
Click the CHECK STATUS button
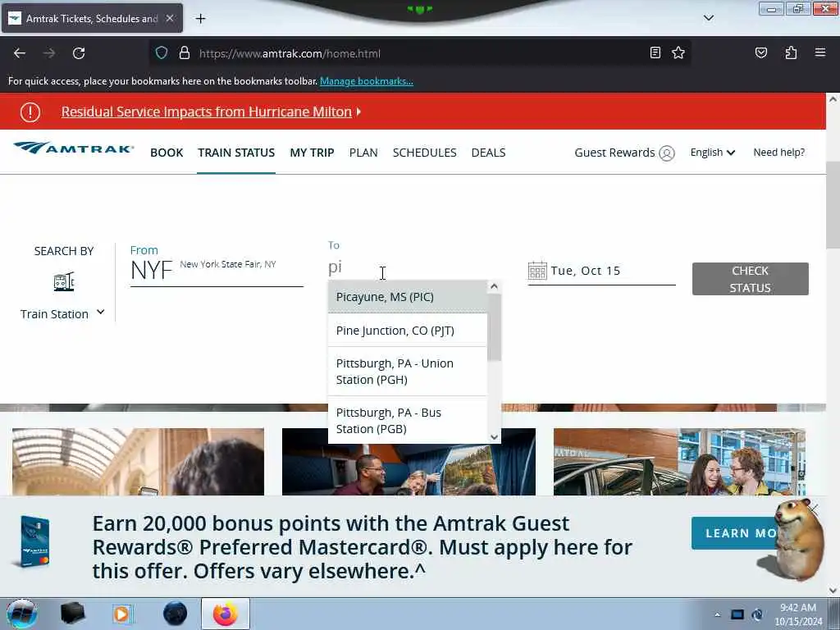coord(750,279)
